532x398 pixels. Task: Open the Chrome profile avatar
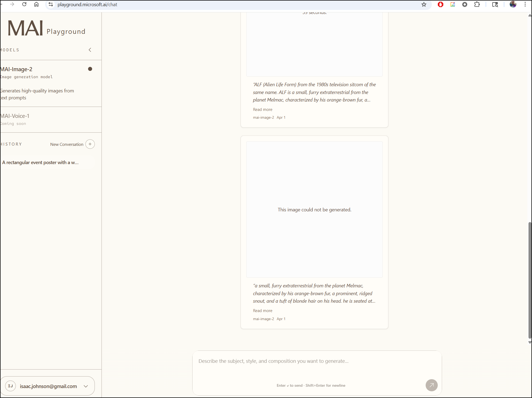(x=513, y=5)
